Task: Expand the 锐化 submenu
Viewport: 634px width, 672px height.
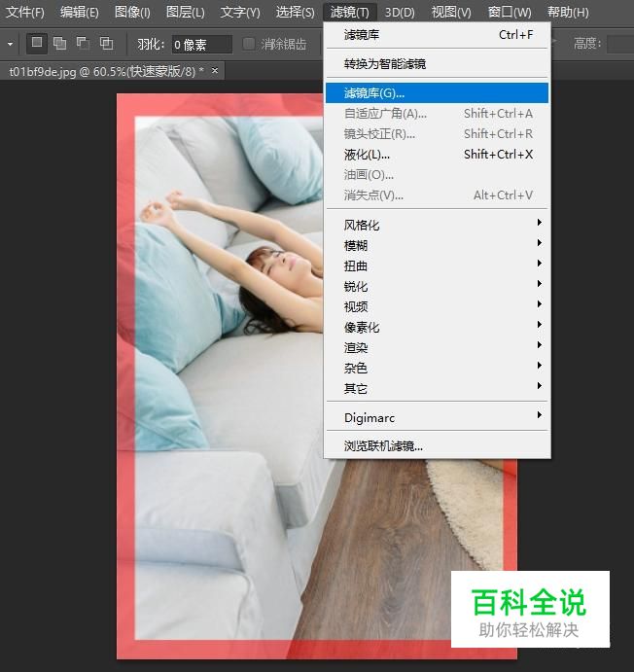Action: click(x=437, y=286)
